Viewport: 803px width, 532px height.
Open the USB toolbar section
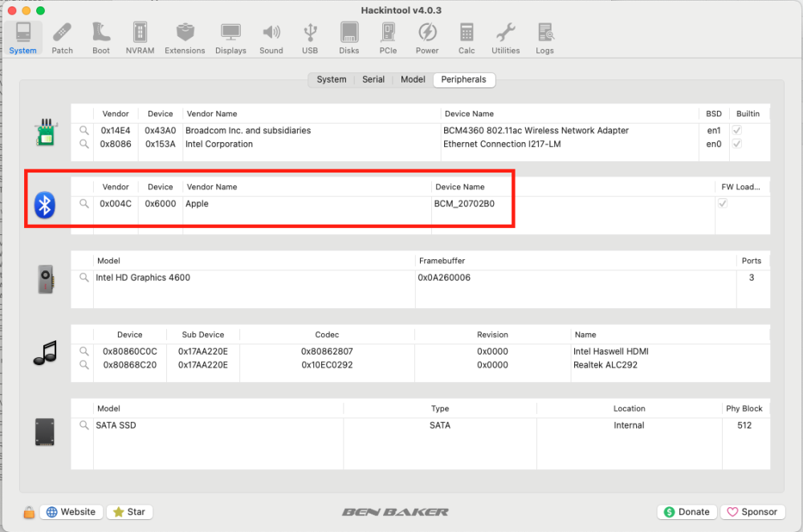pos(310,39)
